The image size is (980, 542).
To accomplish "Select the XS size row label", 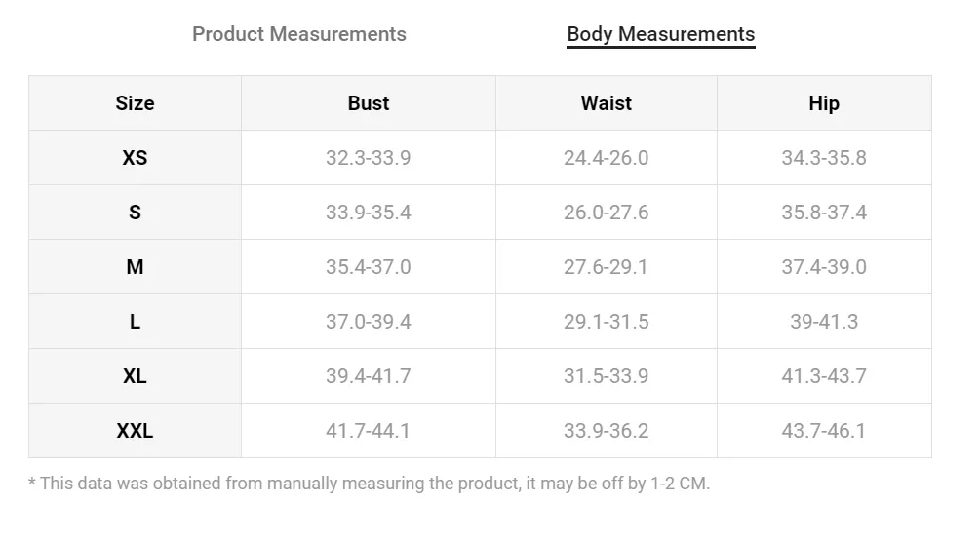I will click(135, 158).
